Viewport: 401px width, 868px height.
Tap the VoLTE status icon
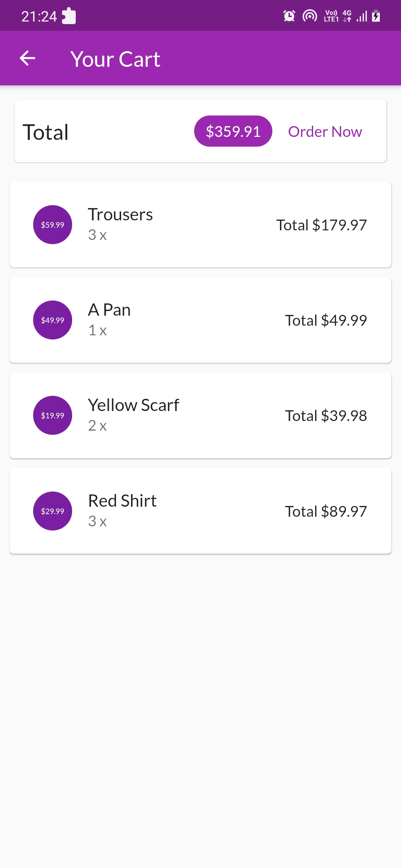pyautogui.click(x=331, y=16)
